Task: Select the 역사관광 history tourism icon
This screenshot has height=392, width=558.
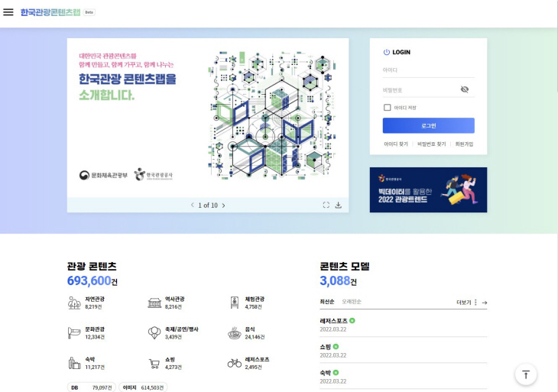Action: [154, 303]
